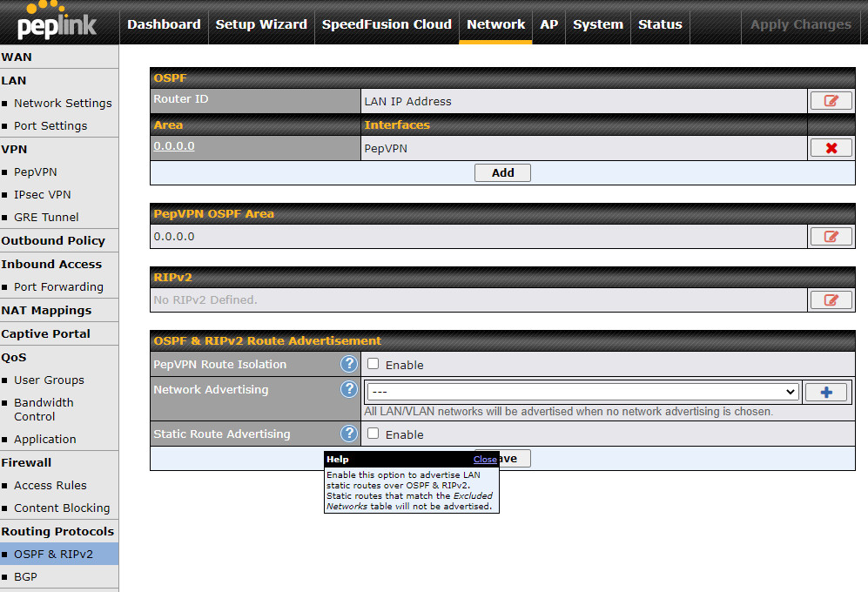Open the SpeedFusion Cloud tab
868x592 pixels.
(x=387, y=24)
